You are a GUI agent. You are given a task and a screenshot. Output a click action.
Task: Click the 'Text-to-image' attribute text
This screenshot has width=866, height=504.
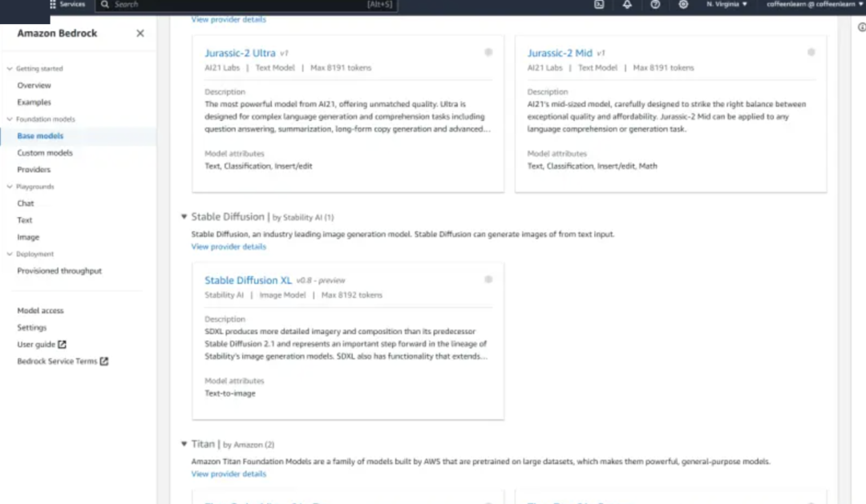pos(230,393)
